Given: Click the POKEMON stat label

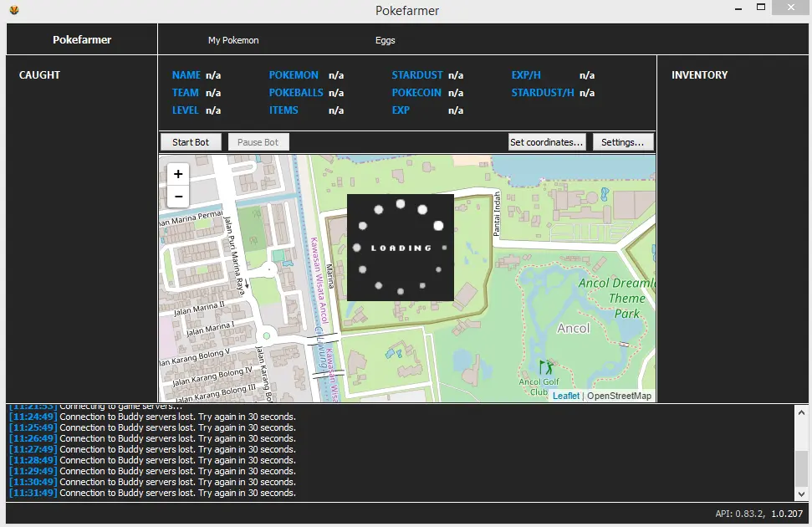Looking at the screenshot, I should coord(294,75).
